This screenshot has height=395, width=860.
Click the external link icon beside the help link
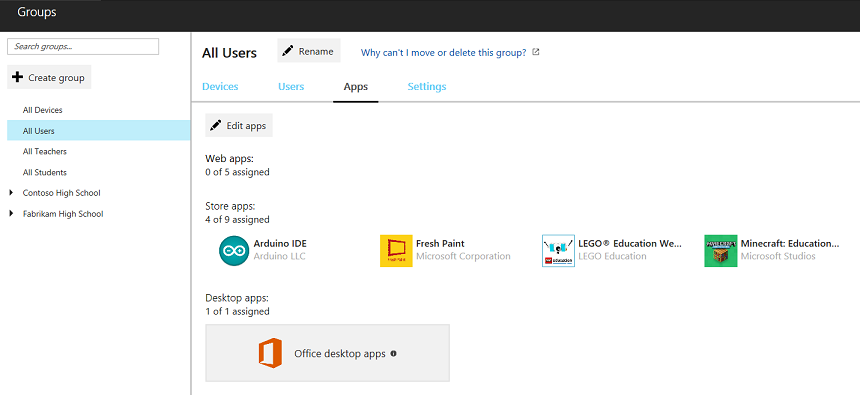pyautogui.click(x=536, y=52)
